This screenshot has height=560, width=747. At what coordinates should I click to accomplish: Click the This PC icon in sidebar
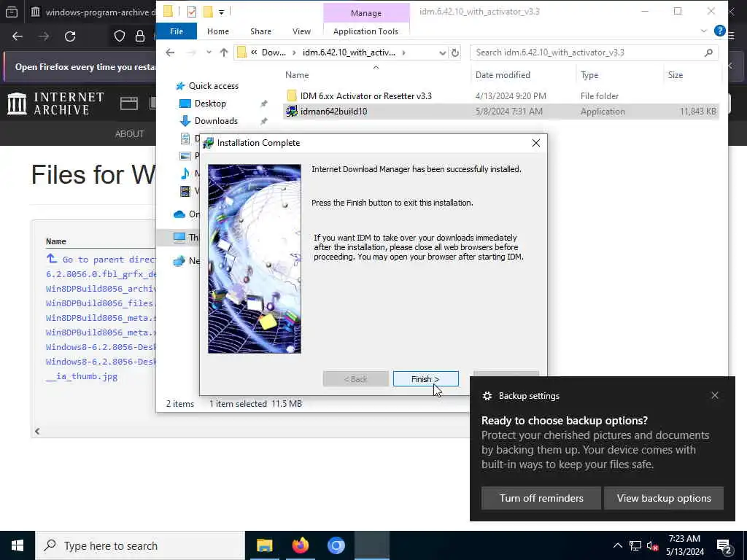pyautogui.click(x=179, y=237)
